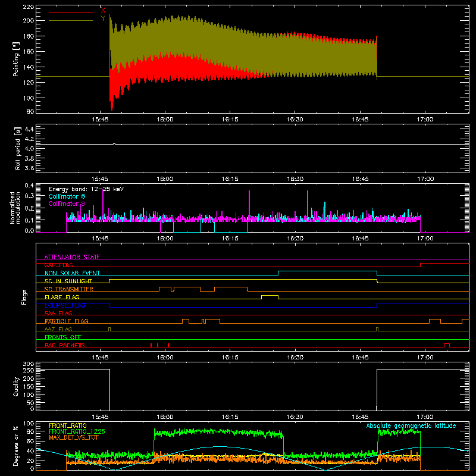
Task: Click the SC_TRANSMITTER flag label
Action: point(68,289)
